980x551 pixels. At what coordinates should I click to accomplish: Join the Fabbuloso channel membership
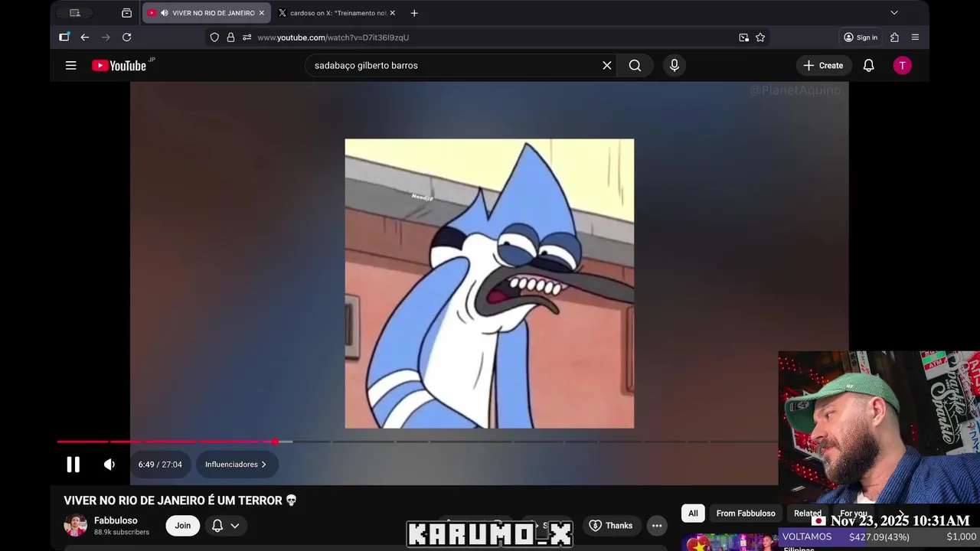pos(182,526)
